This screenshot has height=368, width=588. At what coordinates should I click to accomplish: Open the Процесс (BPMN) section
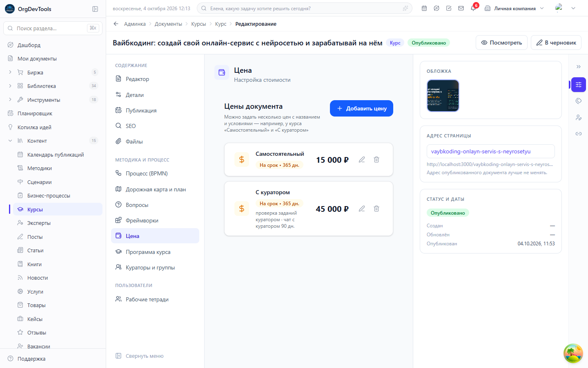tap(155, 173)
